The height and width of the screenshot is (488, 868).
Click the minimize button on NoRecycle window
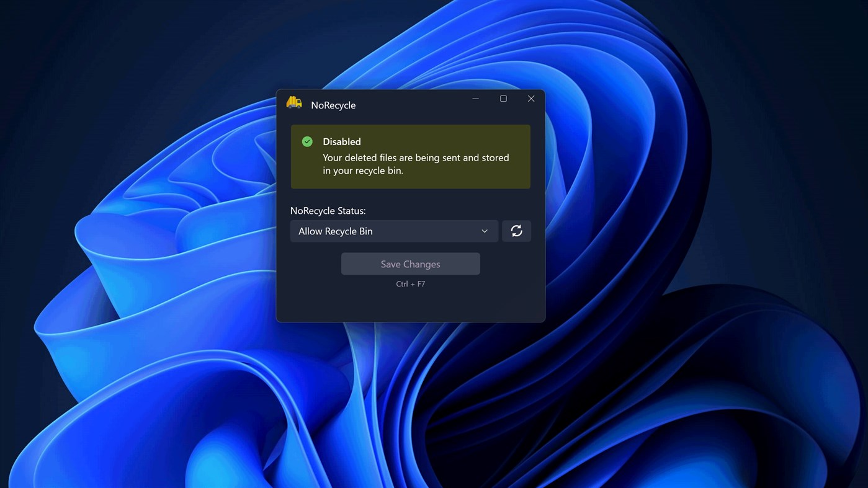click(475, 98)
